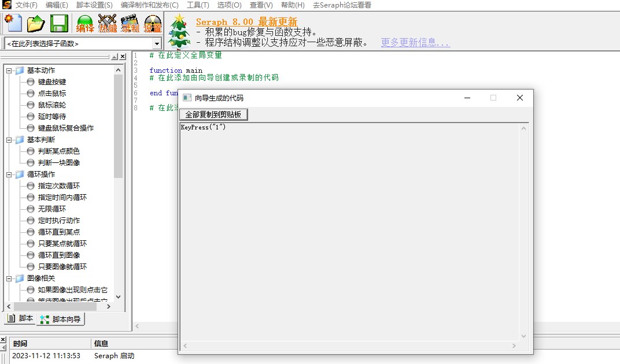Select 如果图像出现则点击它 item
Screen dimensions: 620x364
click(x=72, y=289)
